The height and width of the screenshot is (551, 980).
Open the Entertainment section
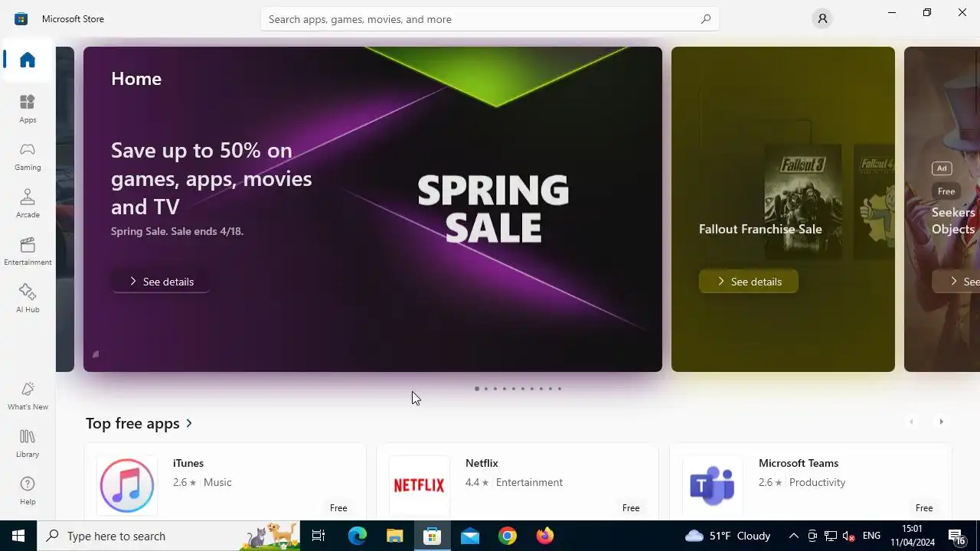(x=28, y=251)
